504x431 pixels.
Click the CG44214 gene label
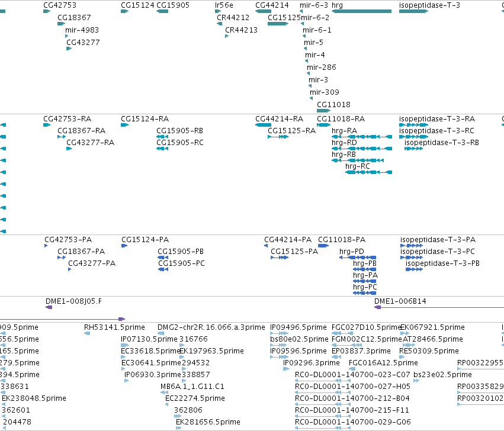coord(272,5)
